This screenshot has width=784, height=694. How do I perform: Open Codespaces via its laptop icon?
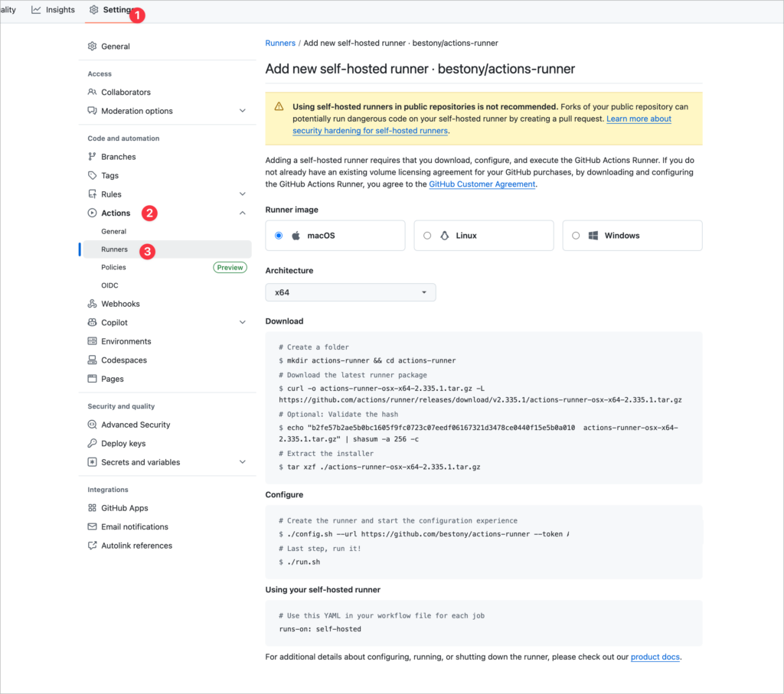tap(92, 360)
